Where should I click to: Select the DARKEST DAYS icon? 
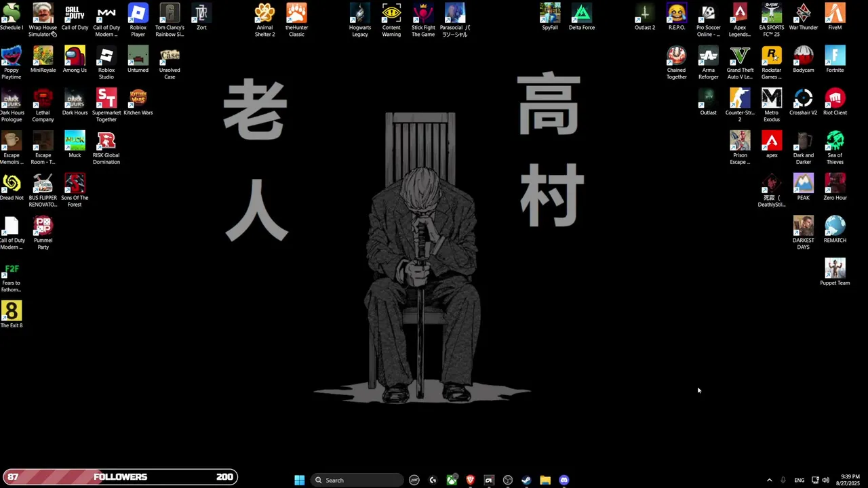tap(804, 234)
